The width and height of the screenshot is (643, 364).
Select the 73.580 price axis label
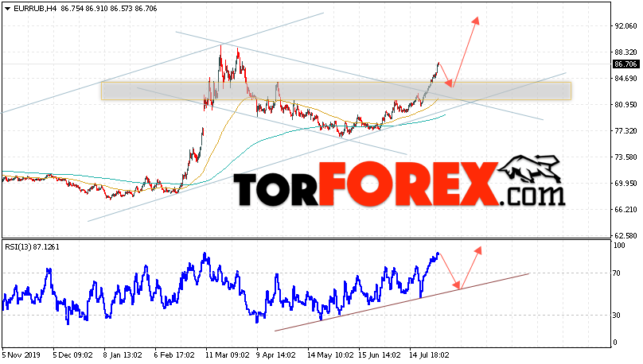point(625,157)
